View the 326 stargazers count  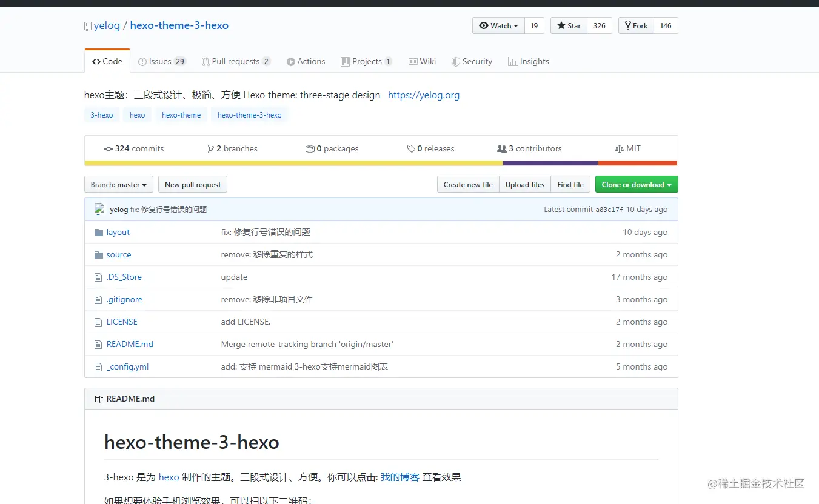pos(600,25)
